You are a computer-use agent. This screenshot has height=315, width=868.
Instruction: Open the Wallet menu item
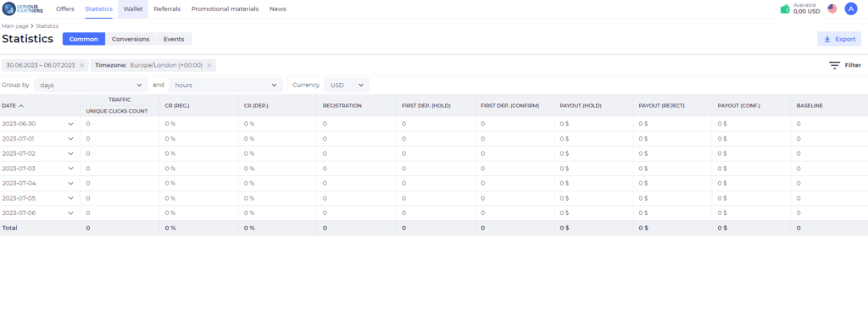click(x=133, y=8)
